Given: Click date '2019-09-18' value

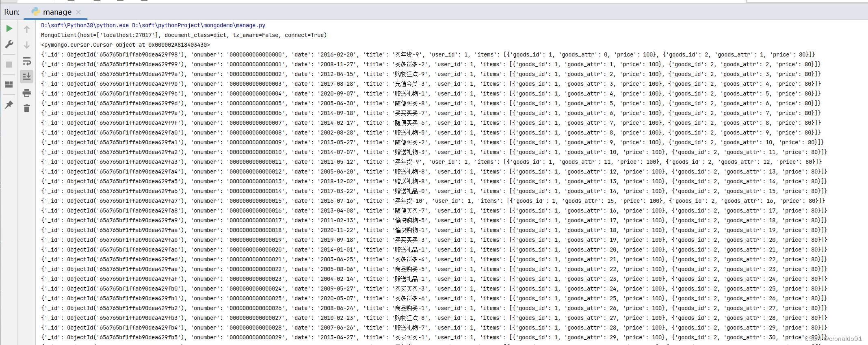Looking at the screenshot, I should 336,240.
